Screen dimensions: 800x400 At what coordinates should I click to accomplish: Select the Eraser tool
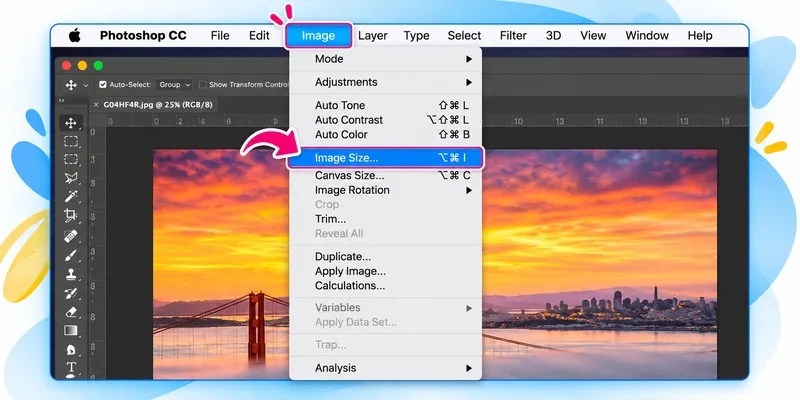coord(71,312)
